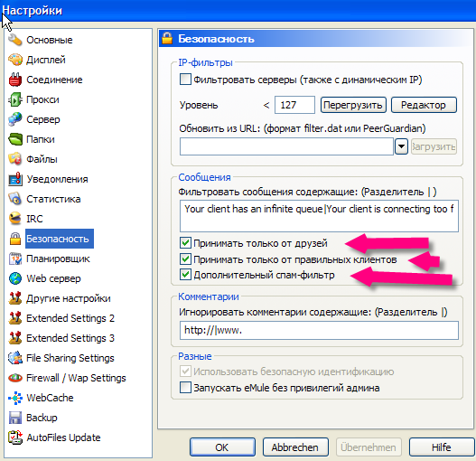Select the Дисплей palette icon
The image size is (476, 461).
(14, 60)
